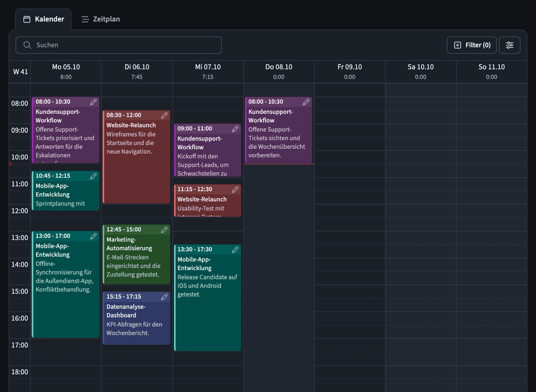Focus the Suchen search field
The height and width of the screenshot is (392, 536).
coord(119,45)
